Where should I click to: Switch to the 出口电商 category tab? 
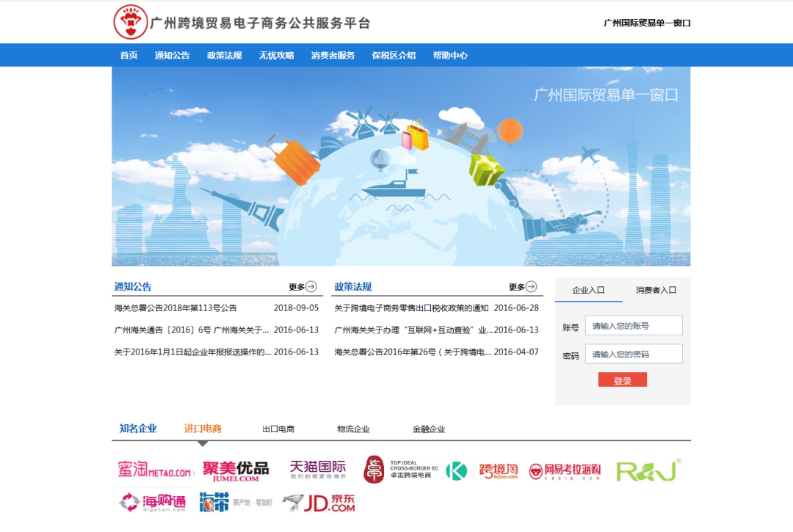pyautogui.click(x=278, y=429)
